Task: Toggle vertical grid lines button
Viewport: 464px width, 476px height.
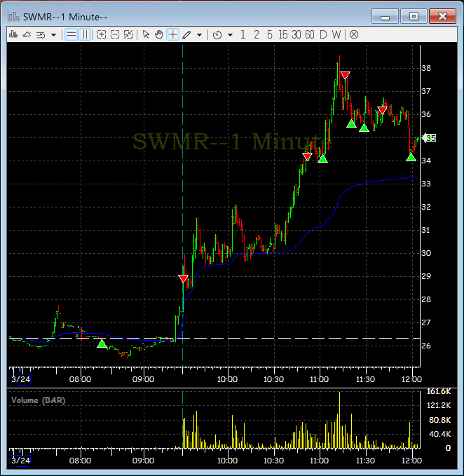Action: pos(85,34)
